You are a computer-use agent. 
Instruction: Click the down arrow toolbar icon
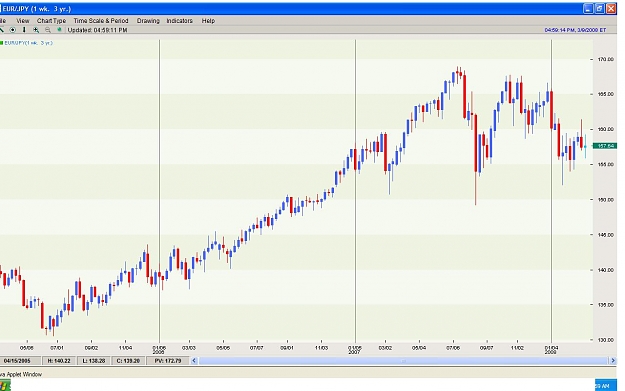pos(24,30)
